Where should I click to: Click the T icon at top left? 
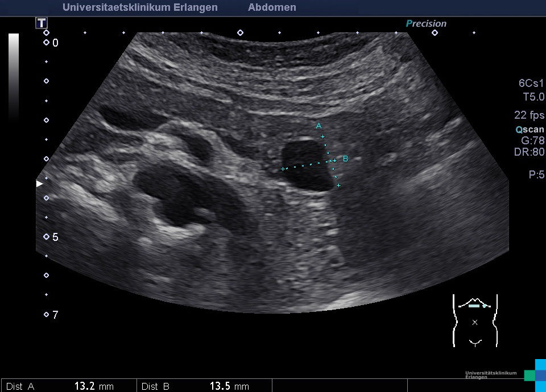pyautogui.click(x=42, y=23)
